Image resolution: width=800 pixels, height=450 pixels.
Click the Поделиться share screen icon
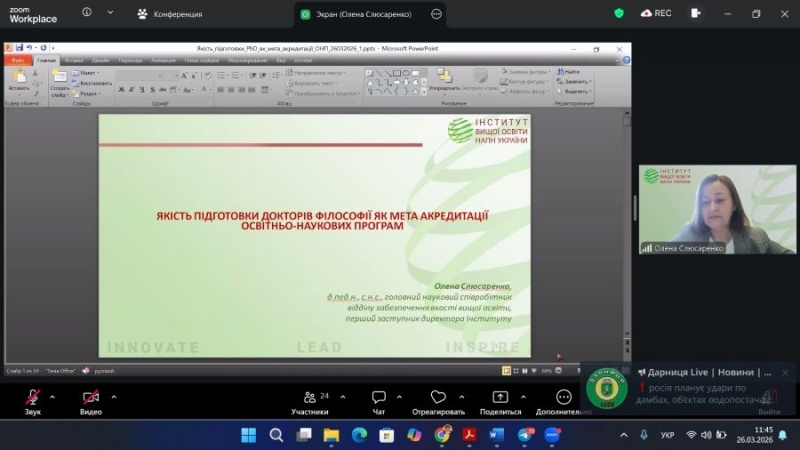[x=500, y=398]
